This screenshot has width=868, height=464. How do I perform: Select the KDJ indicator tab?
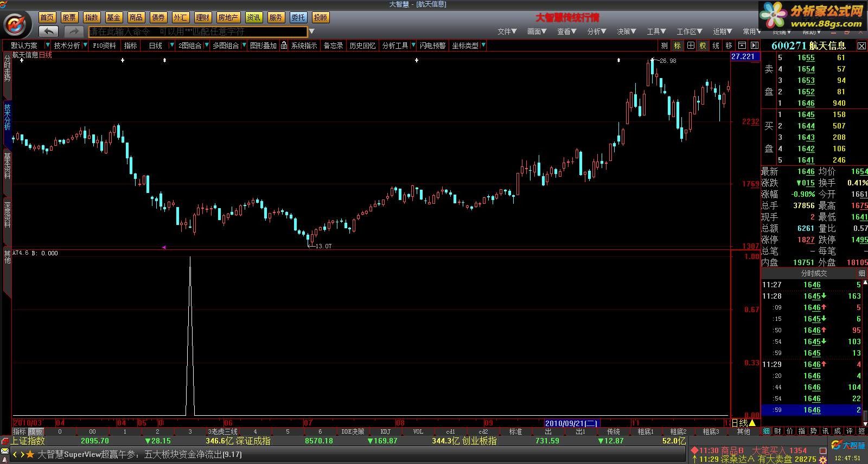386,432
